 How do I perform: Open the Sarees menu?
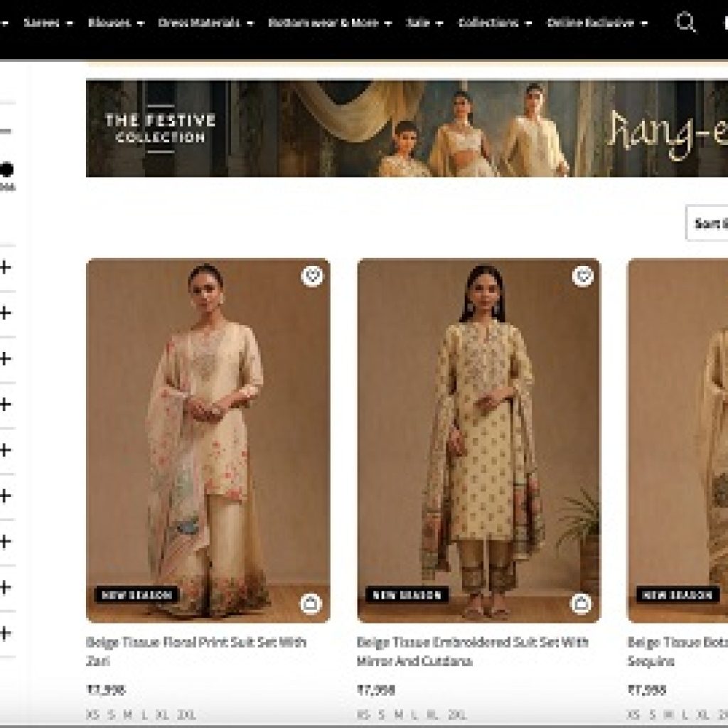48,23
